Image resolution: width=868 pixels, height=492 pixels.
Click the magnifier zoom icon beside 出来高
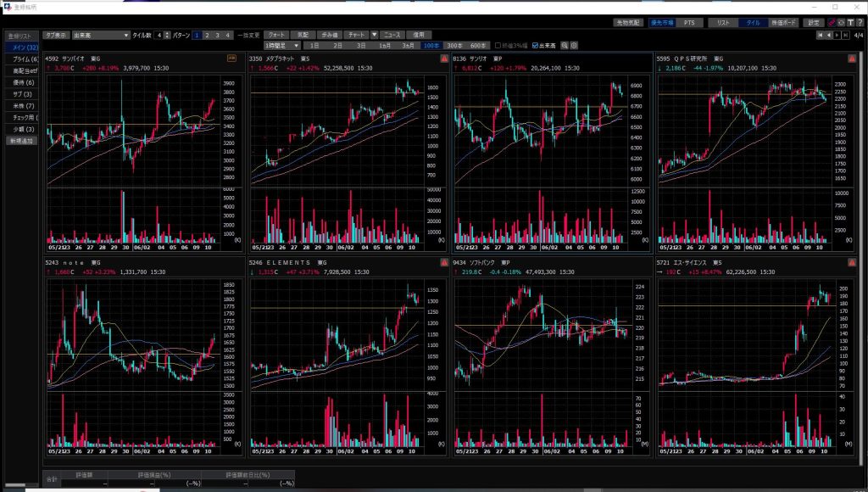pos(565,45)
